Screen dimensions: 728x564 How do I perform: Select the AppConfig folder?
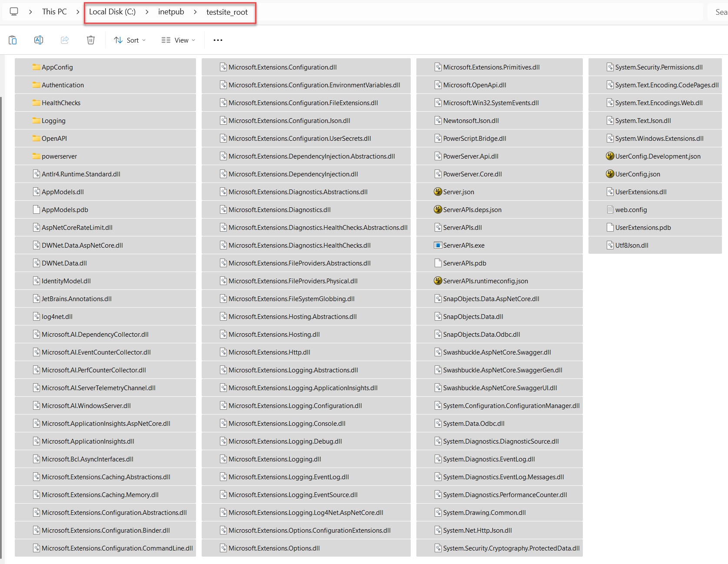(x=57, y=67)
